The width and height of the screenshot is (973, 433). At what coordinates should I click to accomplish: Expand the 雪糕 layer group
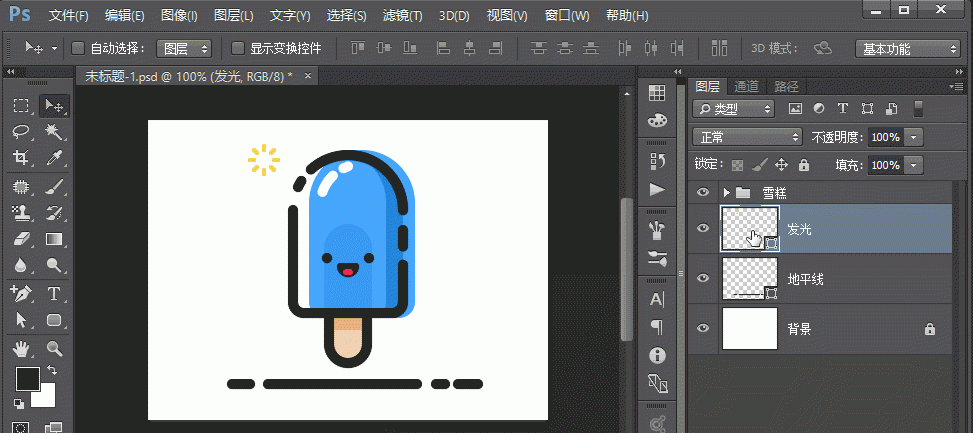point(726,192)
